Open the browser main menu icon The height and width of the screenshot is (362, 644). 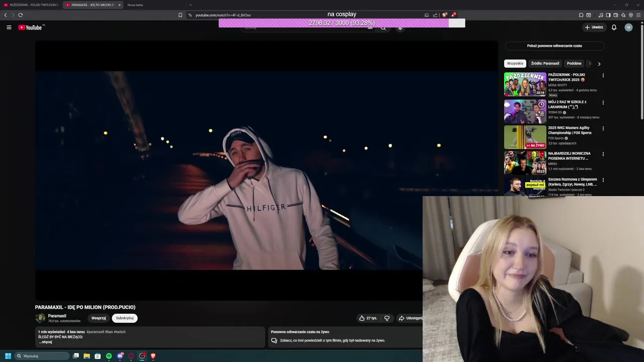click(638, 15)
